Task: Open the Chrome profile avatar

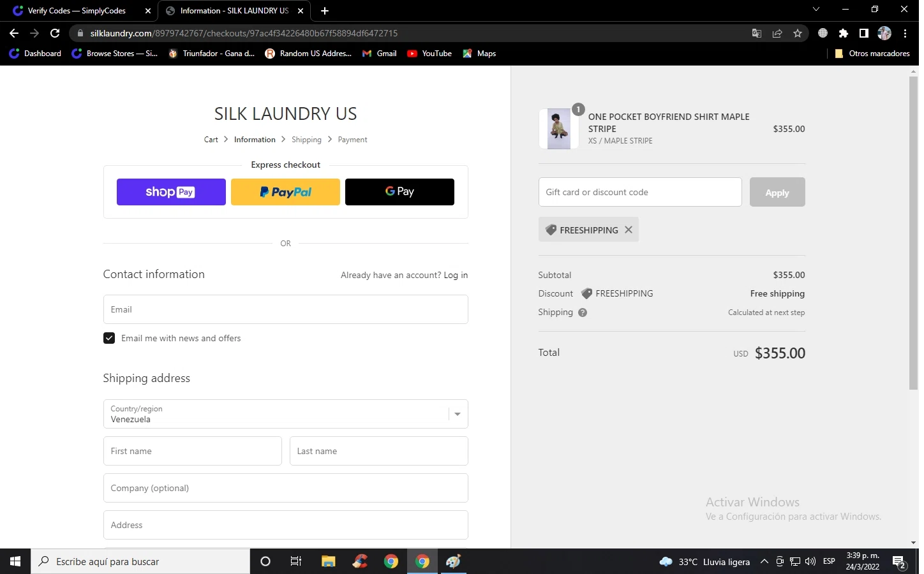Action: [x=884, y=33]
